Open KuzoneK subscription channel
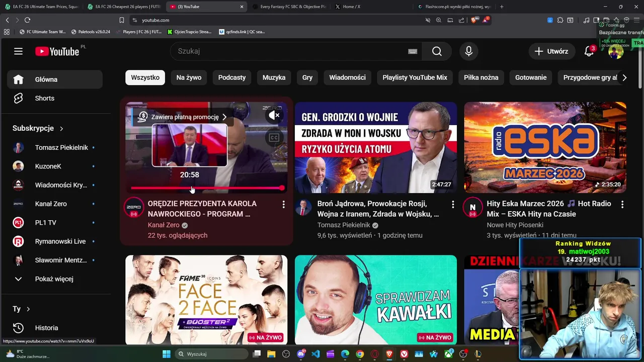644x362 pixels. click(55, 166)
